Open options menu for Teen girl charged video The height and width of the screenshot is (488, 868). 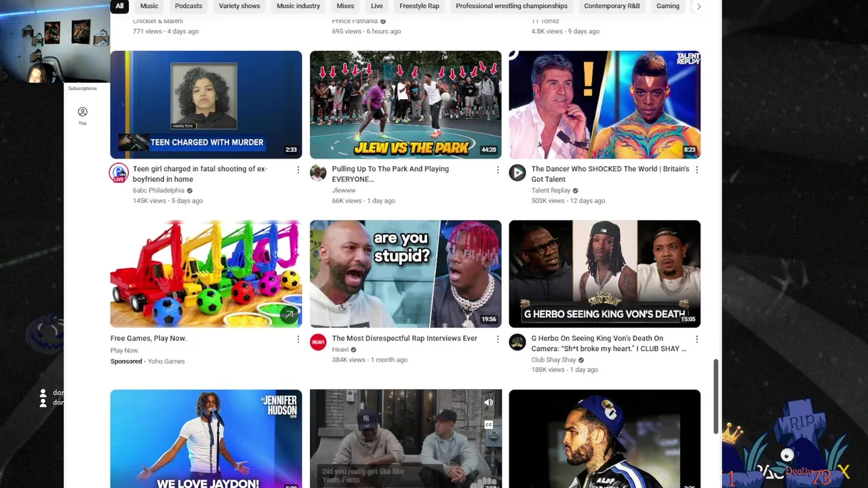point(298,169)
